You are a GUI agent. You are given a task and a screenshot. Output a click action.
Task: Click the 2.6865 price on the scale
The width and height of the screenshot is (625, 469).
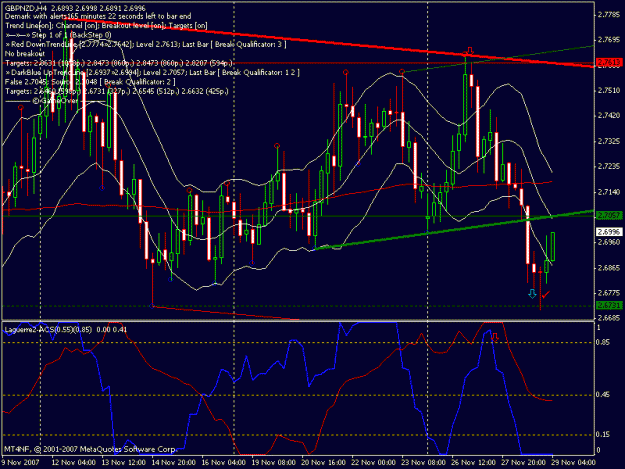click(x=609, y=268)
